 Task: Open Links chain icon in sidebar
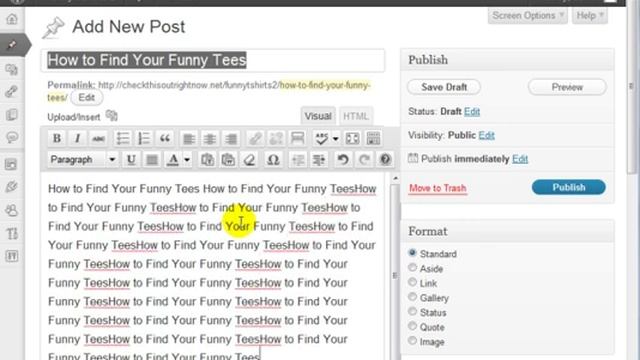(x=12, y=91)
